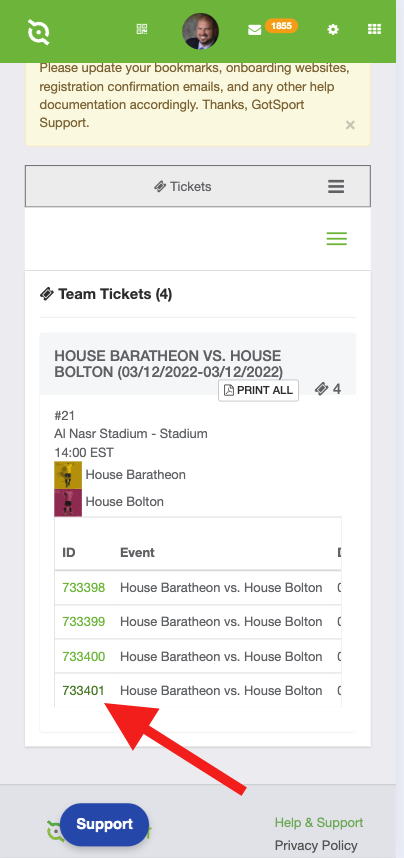Open the QR code scanner icon
Screen dimensions: 404x858
point(142,29)
